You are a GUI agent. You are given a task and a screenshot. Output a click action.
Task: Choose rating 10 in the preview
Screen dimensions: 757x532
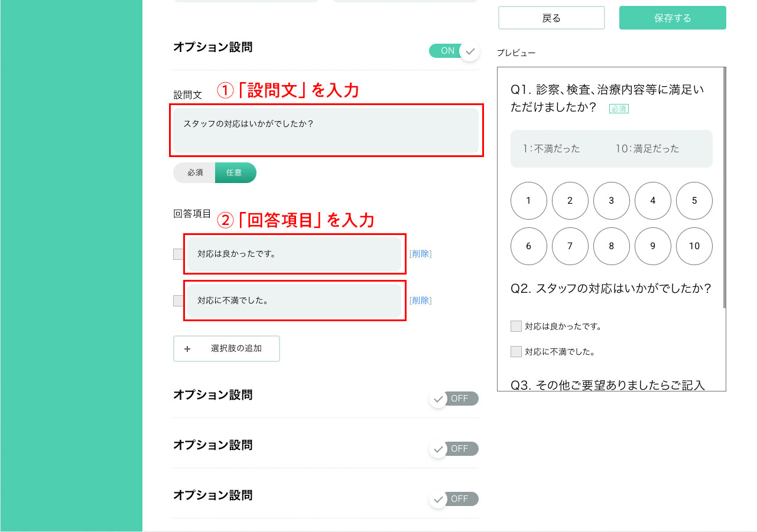694,246
